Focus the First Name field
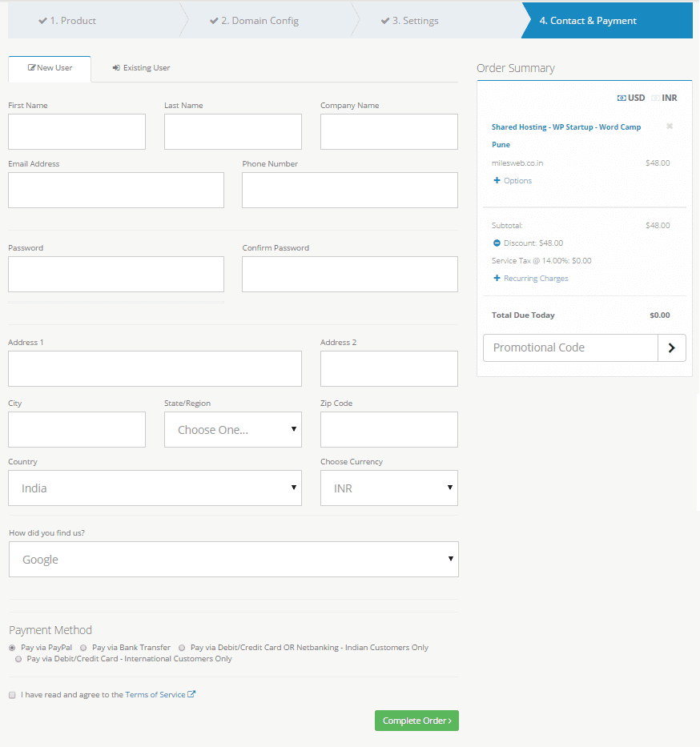Viewport: 700px width, 747px height. 77,131
